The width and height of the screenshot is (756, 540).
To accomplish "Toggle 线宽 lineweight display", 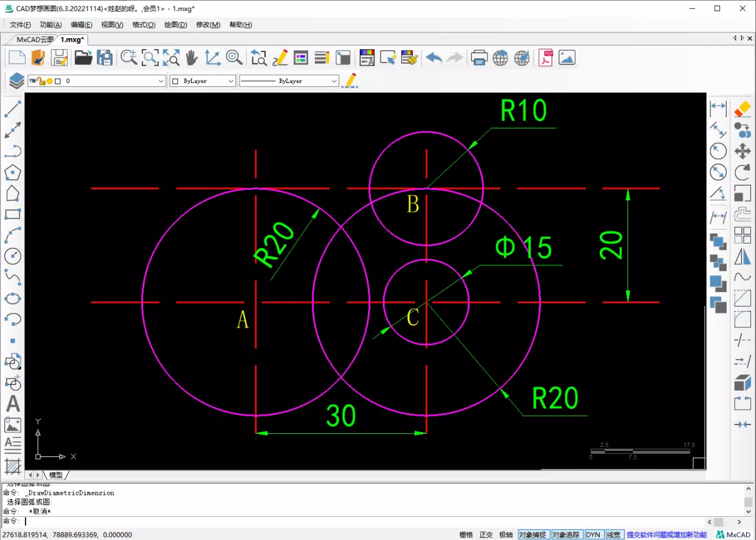I will coord(614,534).
